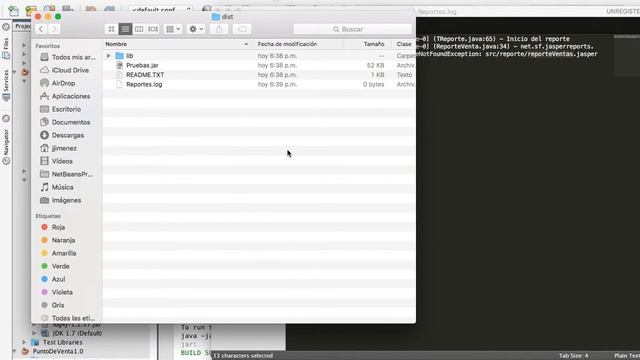Select PuntoDeVenta1.0 project in NetBeans
Screen dimensions: 640x360
point(58,351)
